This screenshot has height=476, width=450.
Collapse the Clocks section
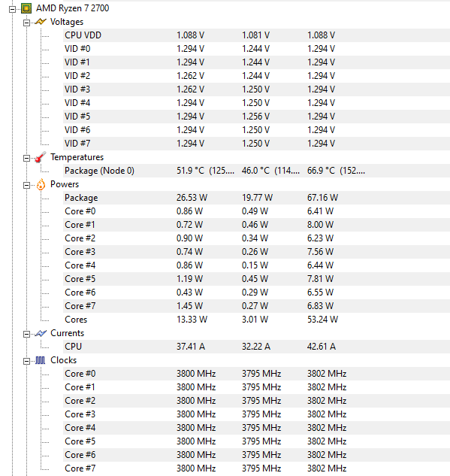pyautogui.click(x=27, y=361)
